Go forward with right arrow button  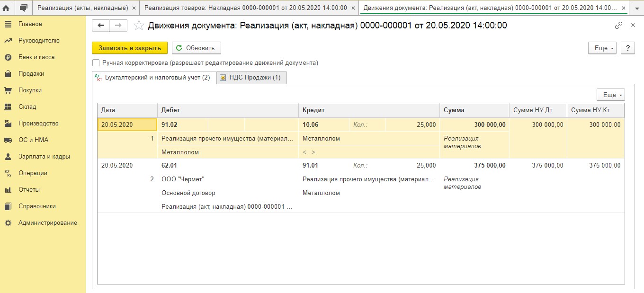(x=118, y=26)
